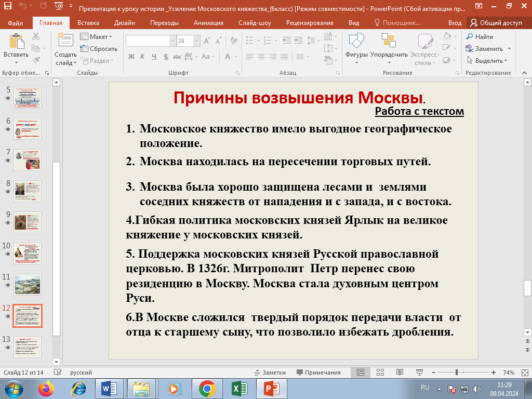Click the Cut scissors icon
532x399 pixels.
pos(36,36)
